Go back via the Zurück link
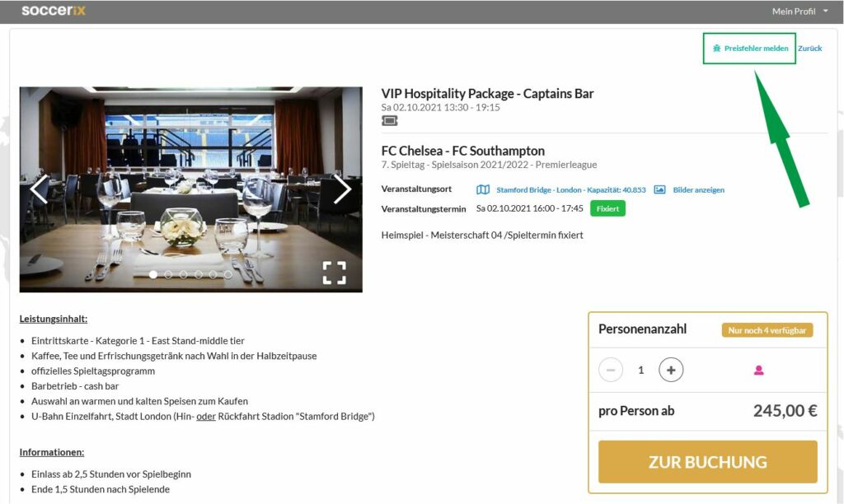This screenshot has height=504, width=844. [809, 49]
